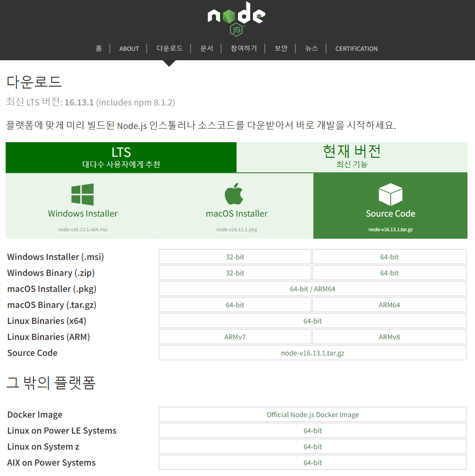Click the Linux Binaries (ARM) row label

49,337
